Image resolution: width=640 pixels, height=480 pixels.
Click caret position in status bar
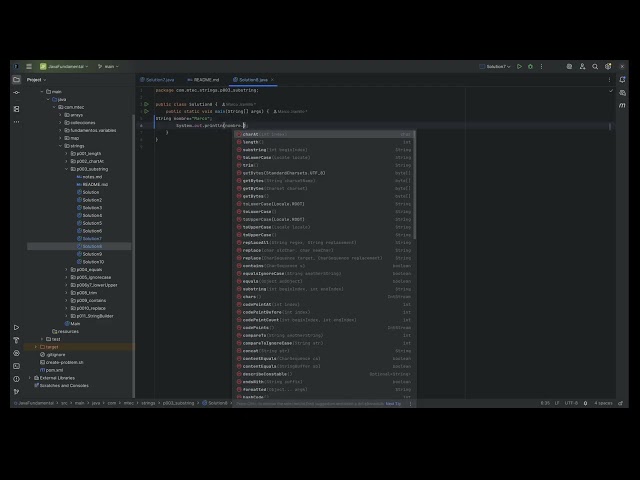545,403
